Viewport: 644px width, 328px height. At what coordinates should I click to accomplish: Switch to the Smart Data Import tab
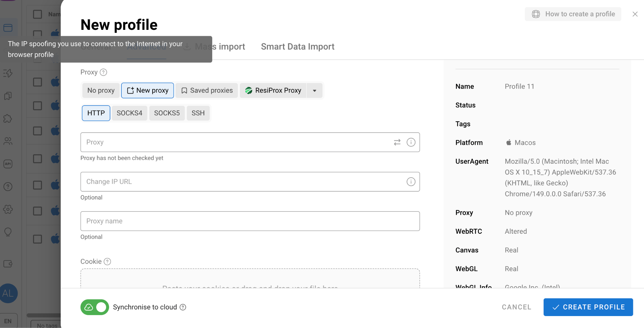tap(297, 46)
